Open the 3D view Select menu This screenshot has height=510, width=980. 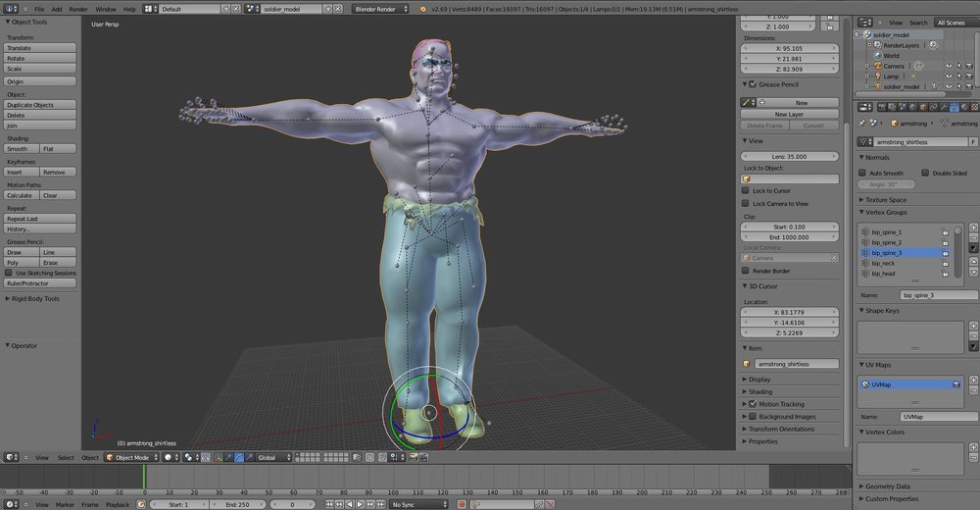click(x=66, y=457)
